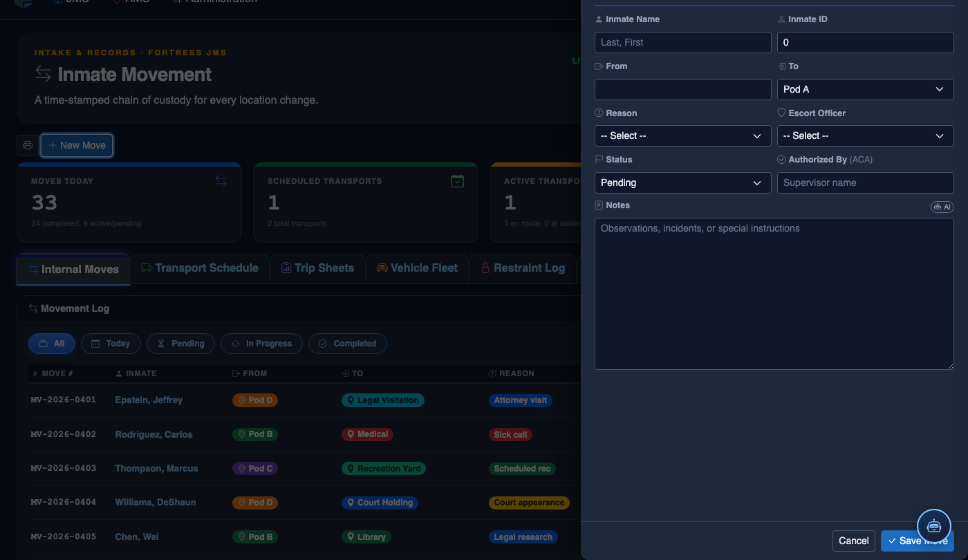Open the To destination dropdown

[865, 89]
